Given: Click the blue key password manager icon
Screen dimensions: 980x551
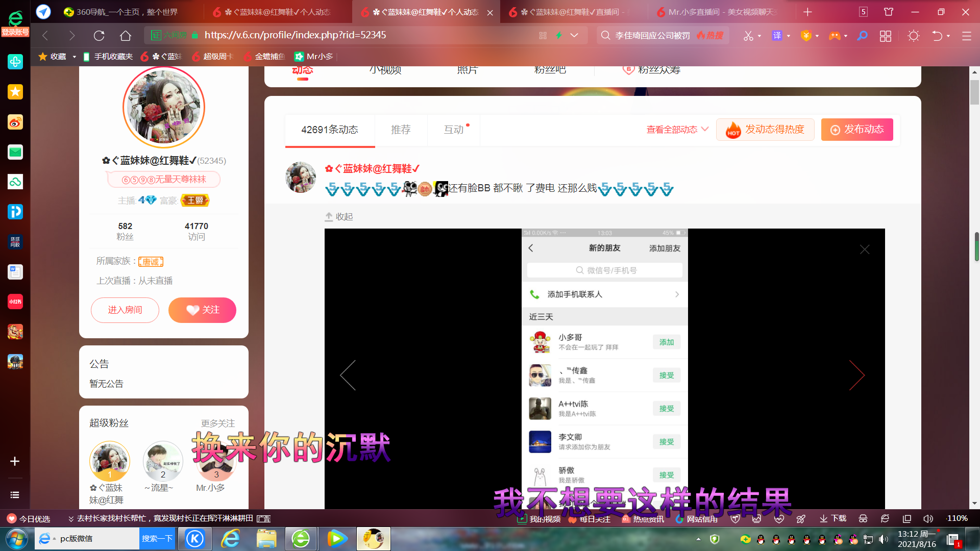Looking at the screenshot, I should pos(863,36).
